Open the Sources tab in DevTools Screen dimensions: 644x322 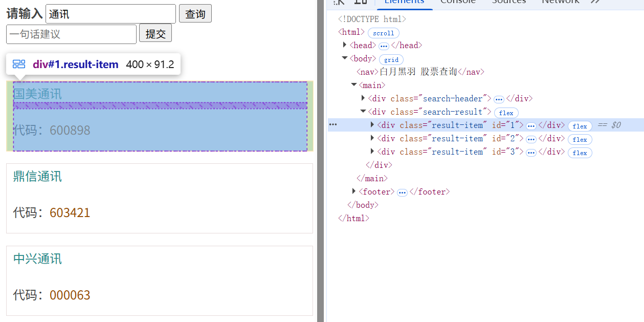pyautogui.click(x=508, y=2)
